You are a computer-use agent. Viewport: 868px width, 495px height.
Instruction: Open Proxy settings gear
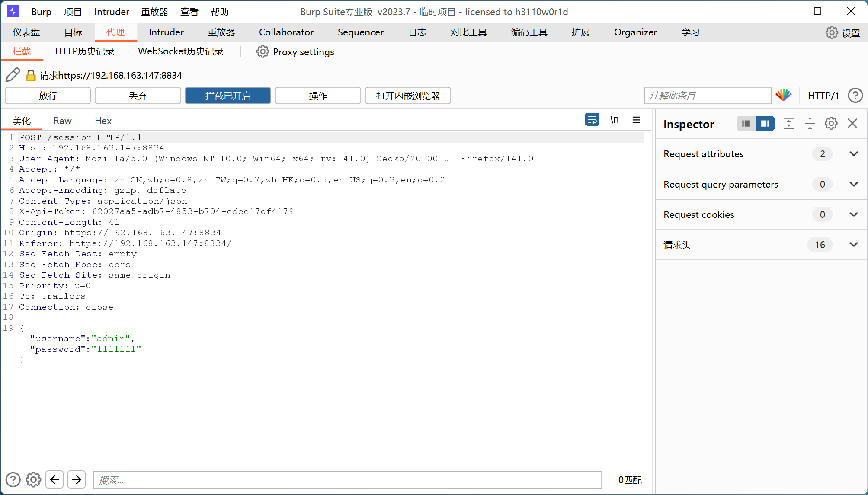point(262,51)
